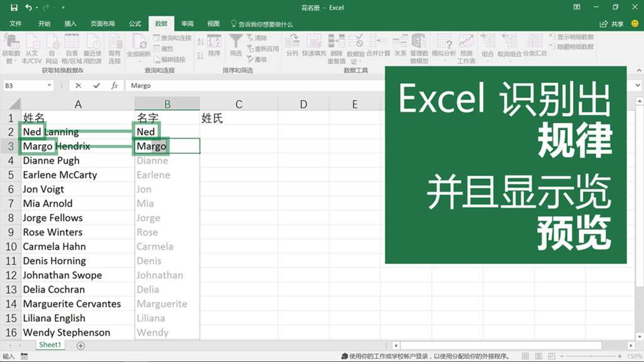Image resolution: width=644 pixels, height=362 pixels.
Task: Switch to Normal view in status bar
Action: (x=525, y=356)
